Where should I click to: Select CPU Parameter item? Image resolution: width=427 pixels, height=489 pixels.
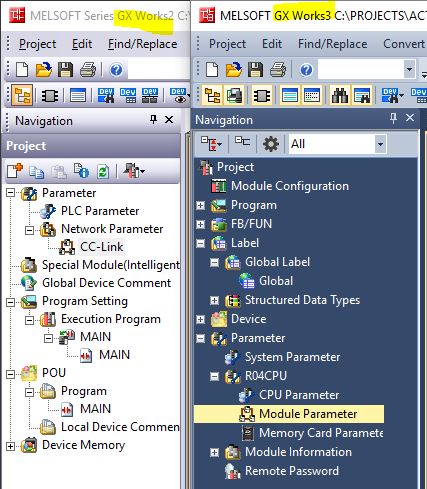299,395
